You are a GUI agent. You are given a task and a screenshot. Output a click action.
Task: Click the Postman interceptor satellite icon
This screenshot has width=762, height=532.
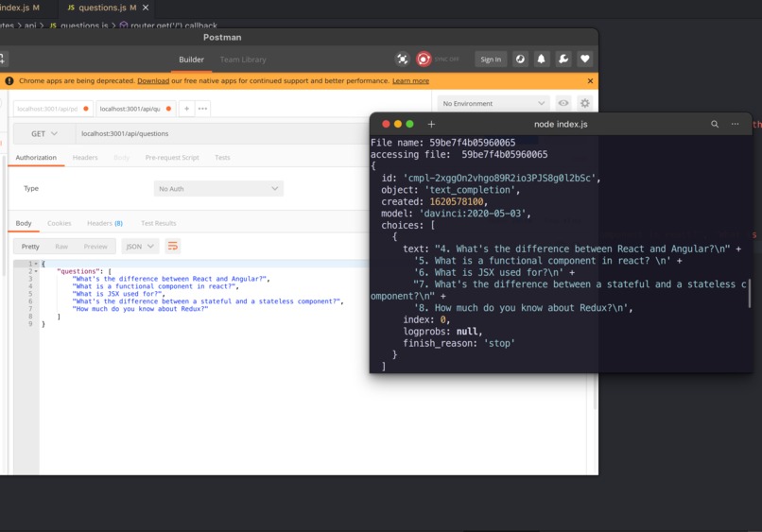[x=403, y=60]
